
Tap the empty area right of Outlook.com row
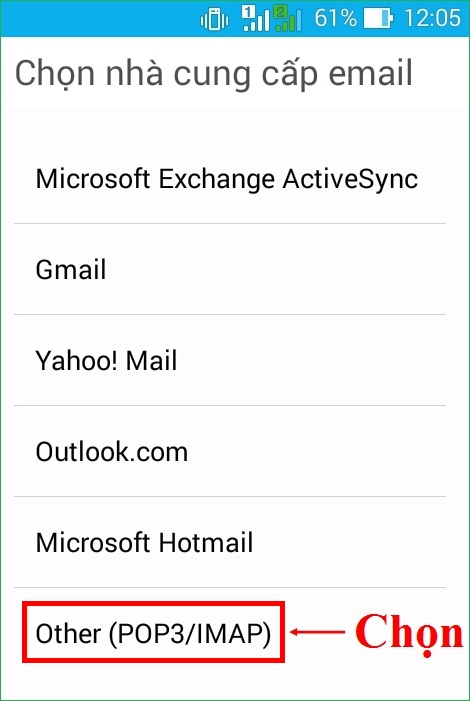(318, 451)
